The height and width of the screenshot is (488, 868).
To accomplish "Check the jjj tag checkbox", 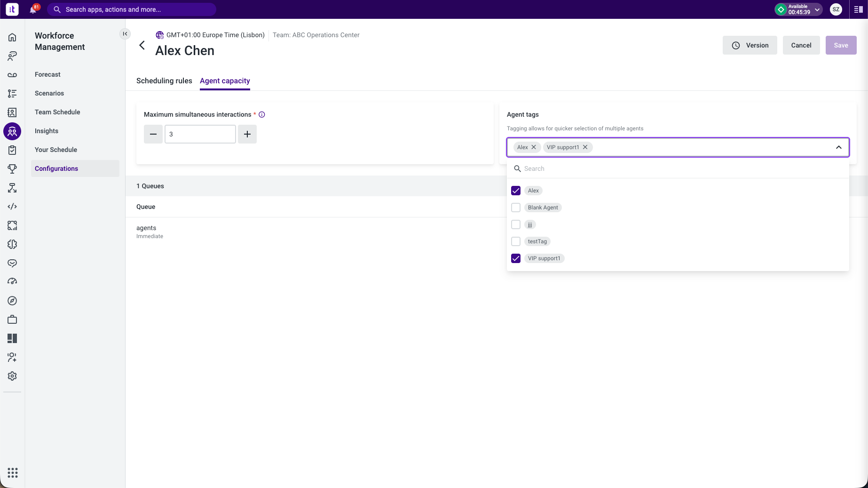I will point(516,224).
